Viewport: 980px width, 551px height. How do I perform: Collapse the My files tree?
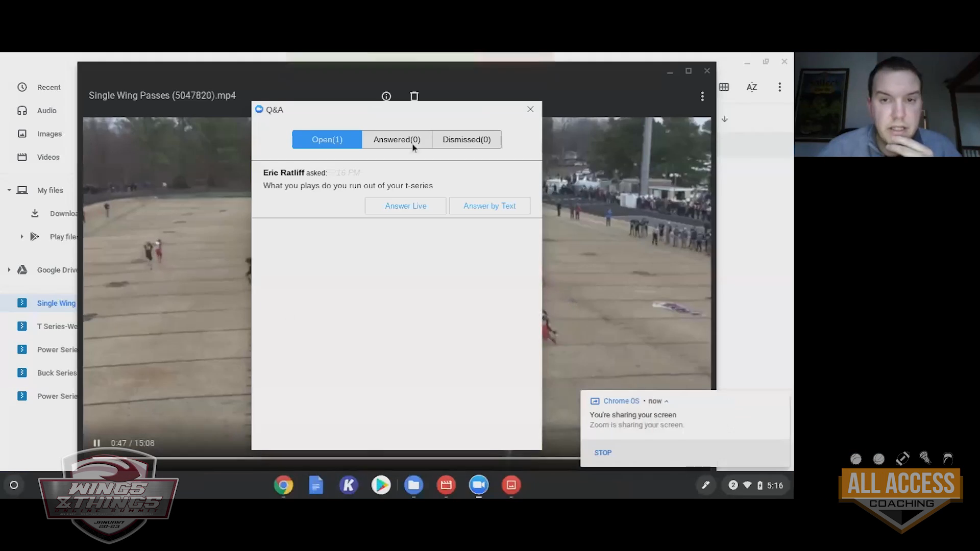pyautogui.click(x=9, y=190)
